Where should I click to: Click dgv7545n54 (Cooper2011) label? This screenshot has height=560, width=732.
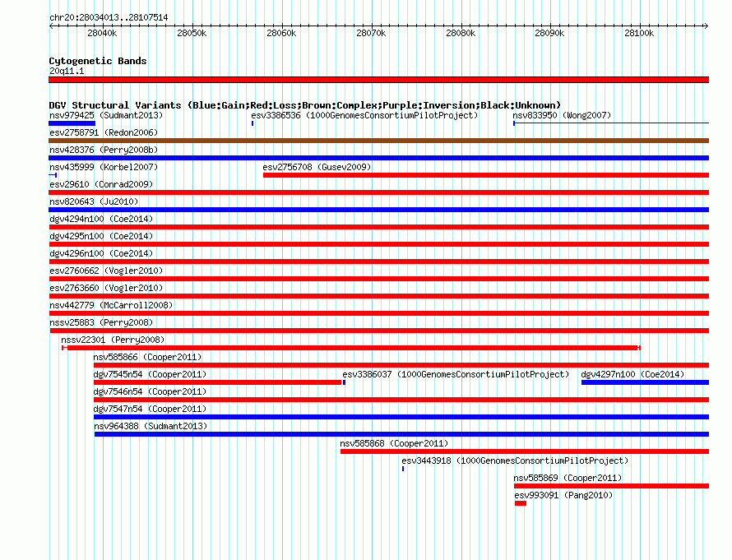tap(150, 374)
